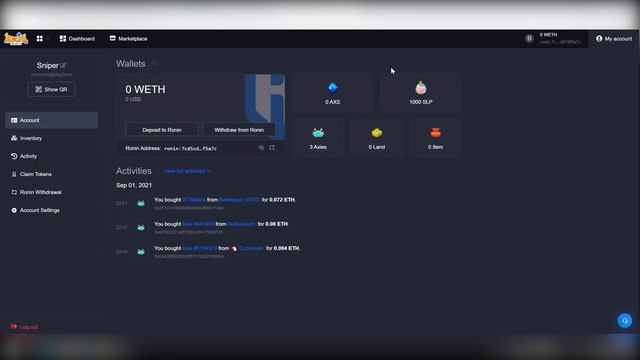Screen dimensions: 640x360
Task: Open Claim Tokens in the sidebar
Action: [x=52, y=174]
